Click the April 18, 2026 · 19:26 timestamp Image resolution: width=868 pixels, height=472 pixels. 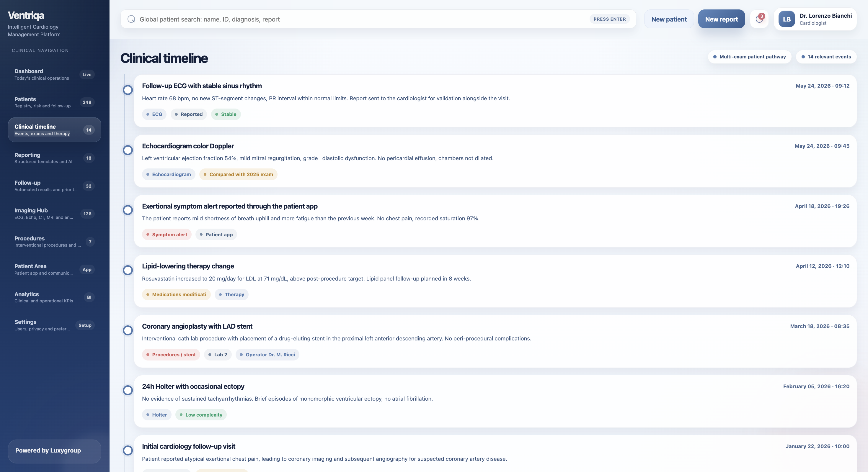click(822, 206)
